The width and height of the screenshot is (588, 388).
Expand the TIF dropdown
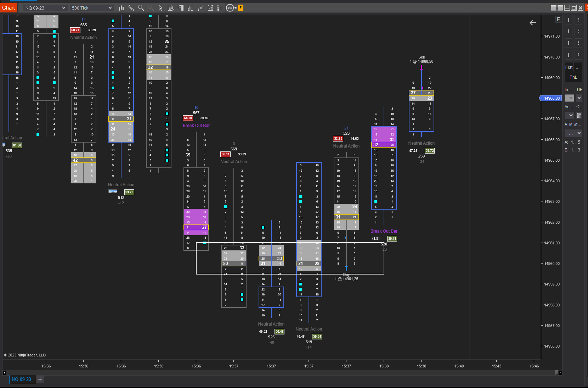tap(579, 98)
